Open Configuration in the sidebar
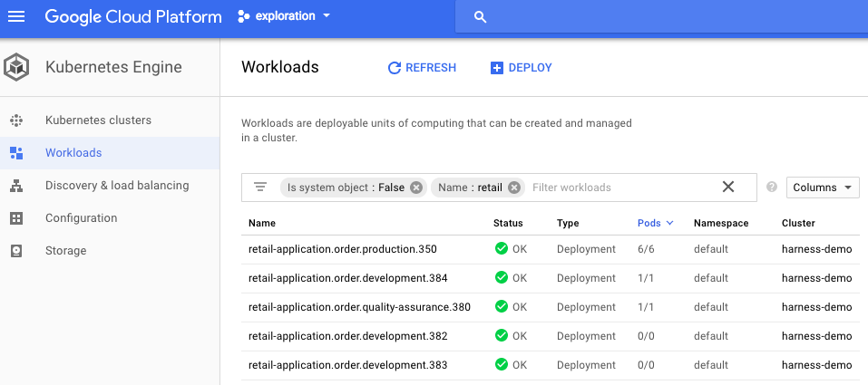The height and width of the screenshot is (385, 868). (x=82, y=218)
